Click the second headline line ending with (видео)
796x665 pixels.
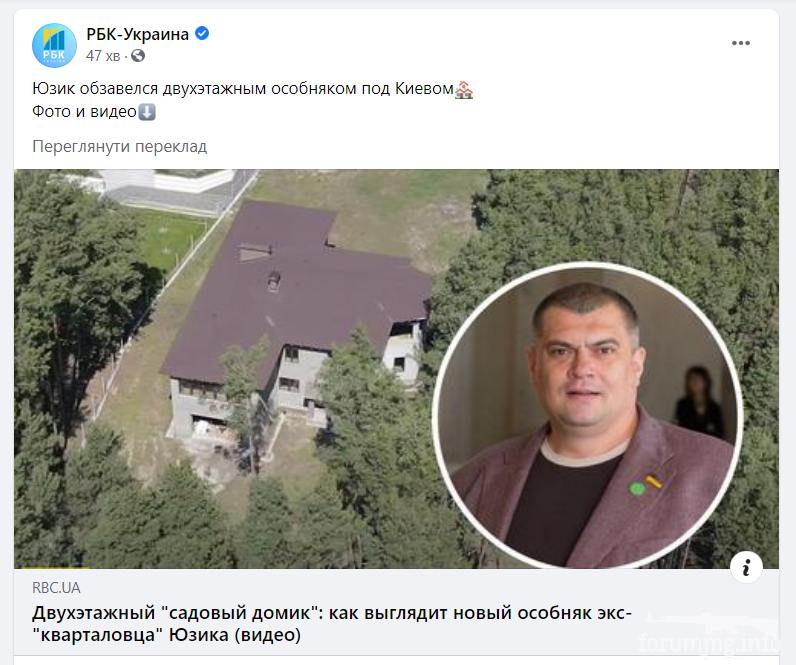pyautogui.click(x=167, y=635)
